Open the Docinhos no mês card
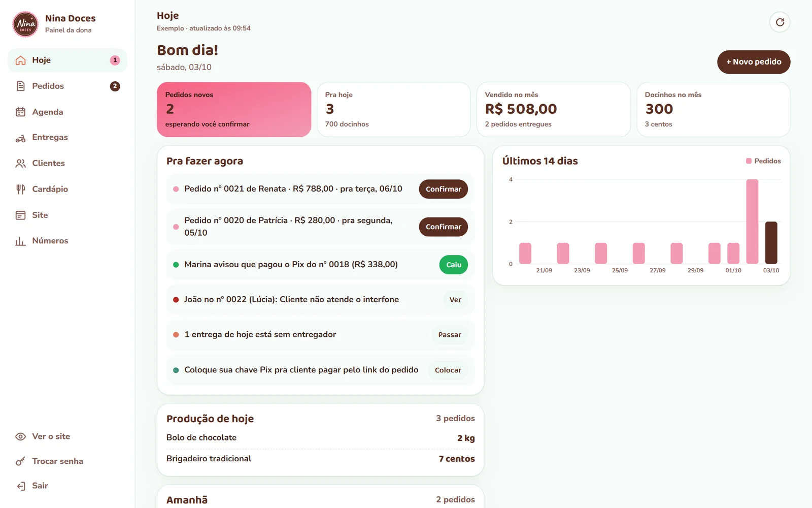 tap(714, 110)
